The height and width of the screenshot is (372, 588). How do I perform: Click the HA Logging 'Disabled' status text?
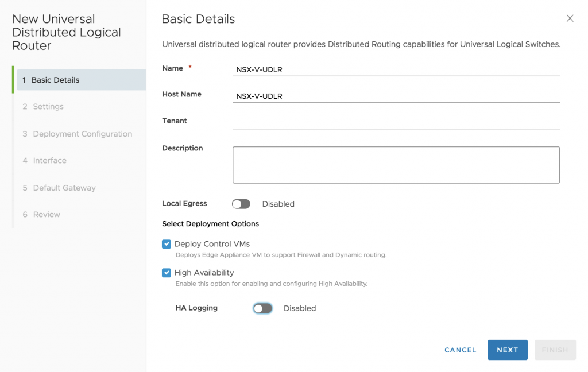pos(300,308)
